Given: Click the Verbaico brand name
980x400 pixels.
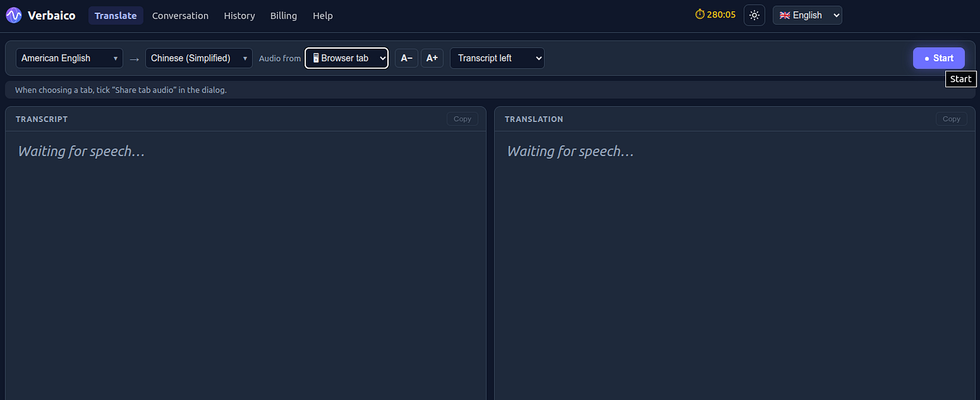Looking at the screenshot, I should click(52, 15).
